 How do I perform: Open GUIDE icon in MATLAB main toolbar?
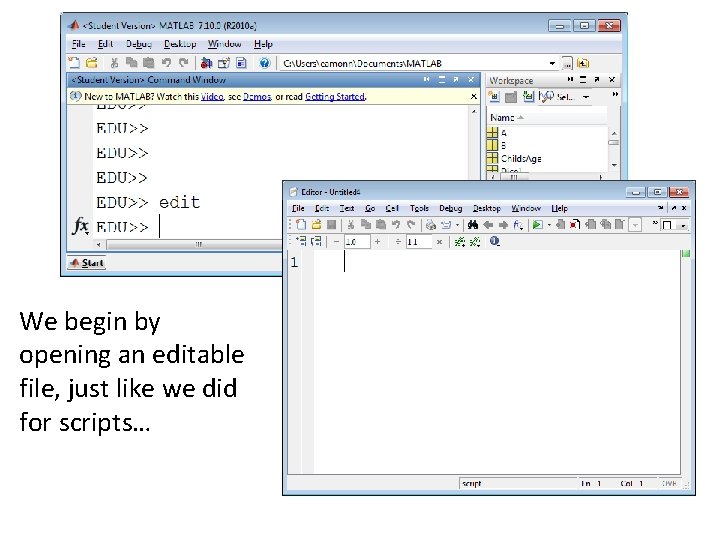[x=224, y=63]
